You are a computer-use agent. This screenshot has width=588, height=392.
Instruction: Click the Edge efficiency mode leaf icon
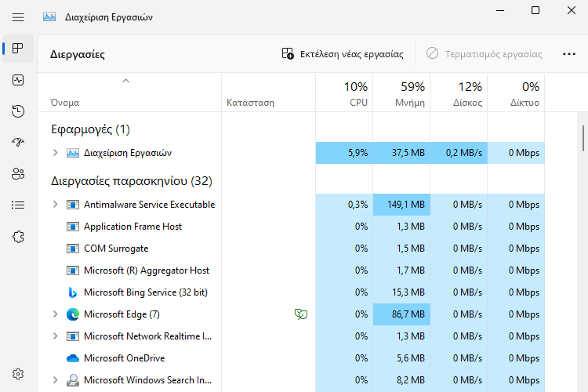tap(301, 314)
